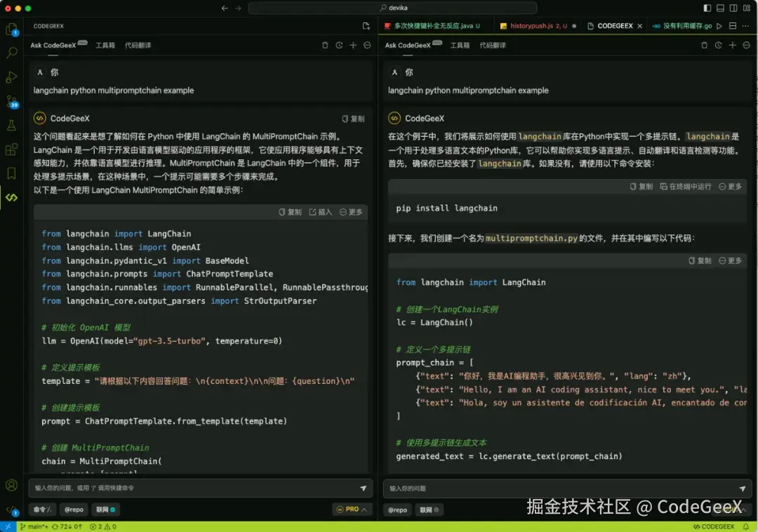Click the notifications bell in the status bar
758x532 pixels.
pyautogui.click(x=746, y=526)
